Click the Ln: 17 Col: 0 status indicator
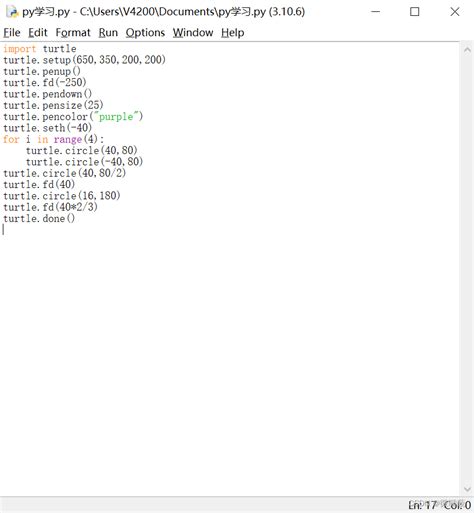474x513 pixels. 439,505
